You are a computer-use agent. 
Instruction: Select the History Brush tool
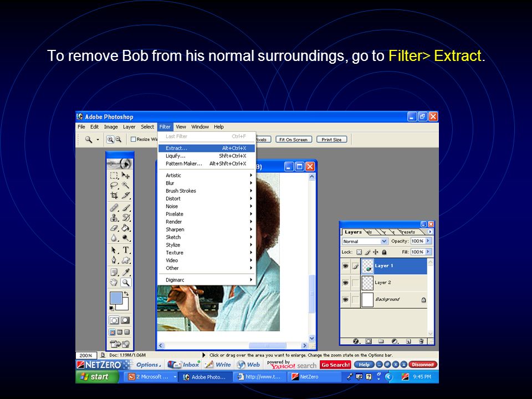[126, 217]
